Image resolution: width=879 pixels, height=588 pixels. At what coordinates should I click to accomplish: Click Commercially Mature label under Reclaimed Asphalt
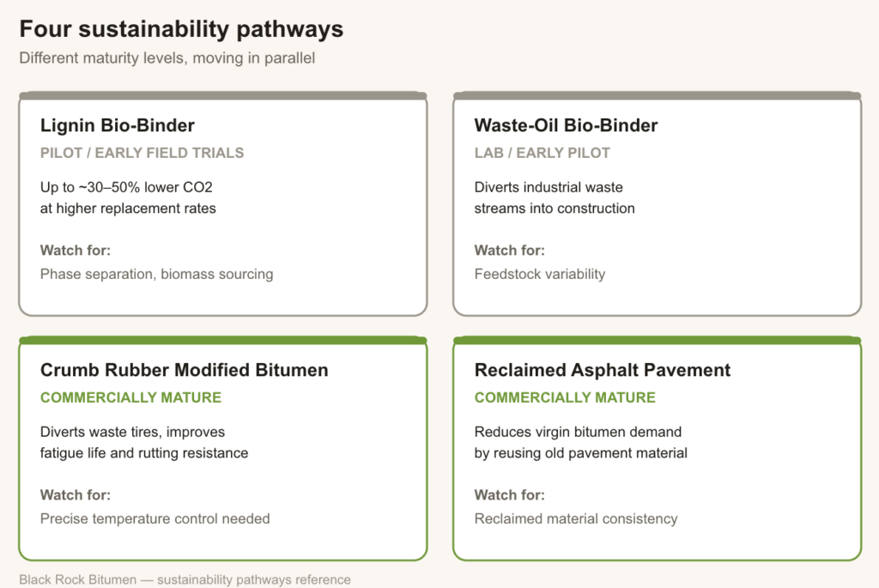click(x=565, y=397)
